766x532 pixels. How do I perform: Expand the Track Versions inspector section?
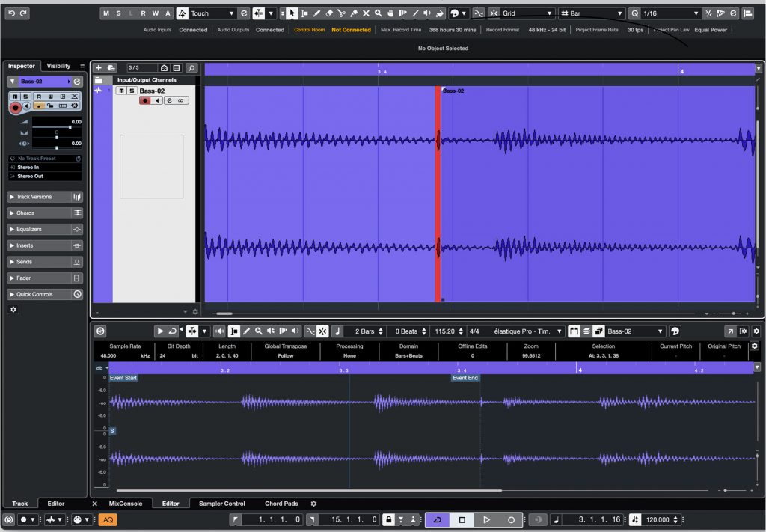point(45,197)
